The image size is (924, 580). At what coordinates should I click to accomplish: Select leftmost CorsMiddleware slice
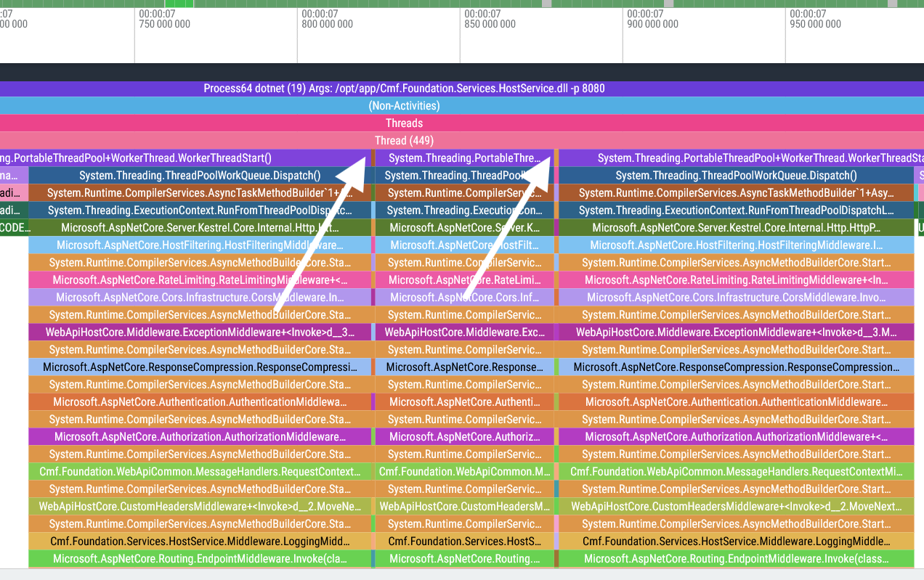(x=200, y=298)
